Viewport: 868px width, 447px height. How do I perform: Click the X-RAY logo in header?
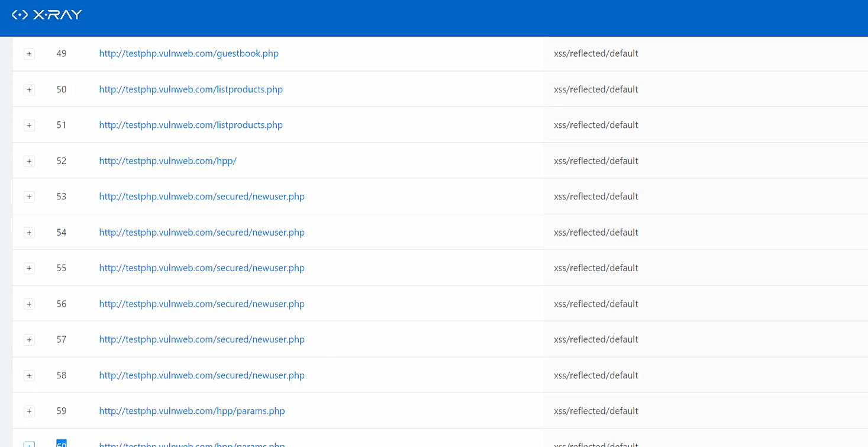pos(47,15)
